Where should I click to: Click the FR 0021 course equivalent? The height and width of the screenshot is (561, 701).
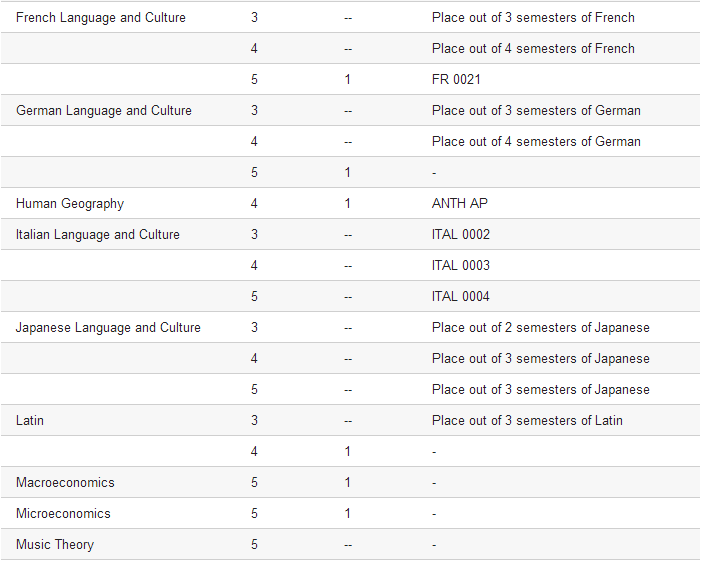point(457,79)
